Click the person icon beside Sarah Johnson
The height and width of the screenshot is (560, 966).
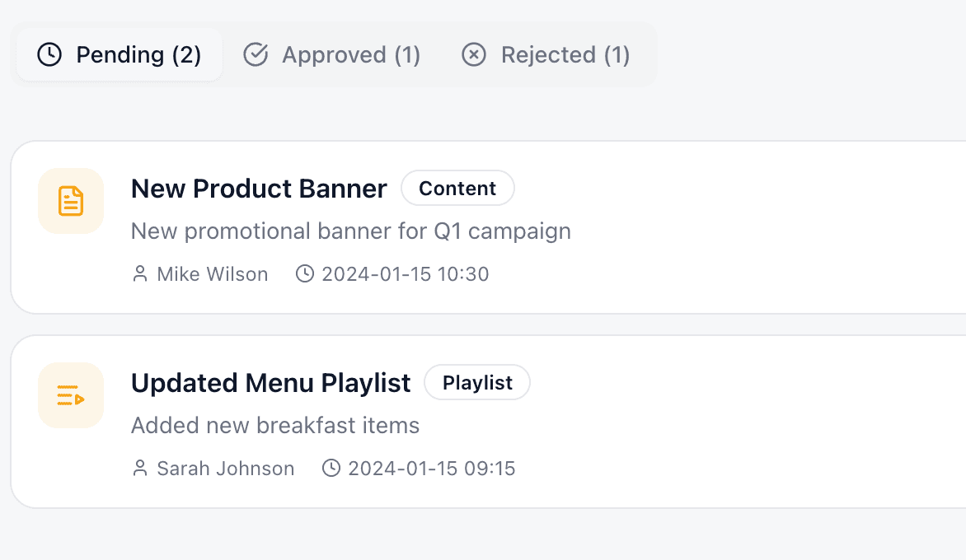click(x=140, y=469)
